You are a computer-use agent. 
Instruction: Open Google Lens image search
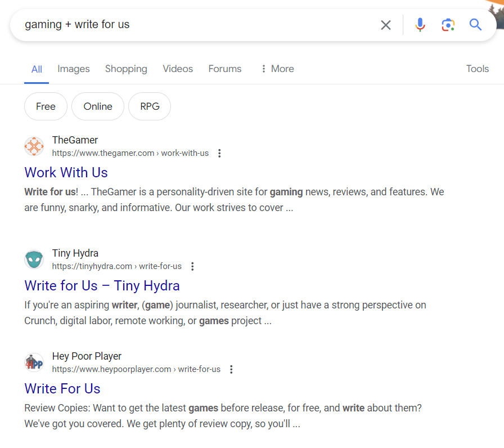448,25
